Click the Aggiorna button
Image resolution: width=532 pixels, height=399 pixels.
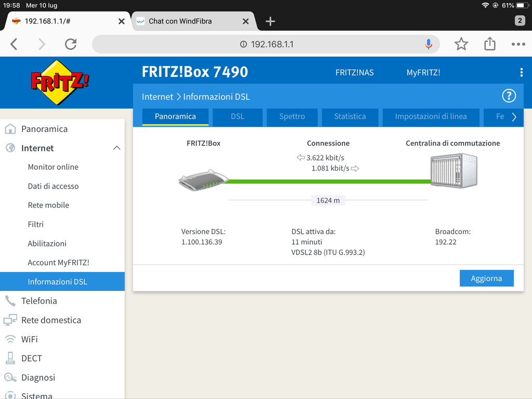[486, 278]
